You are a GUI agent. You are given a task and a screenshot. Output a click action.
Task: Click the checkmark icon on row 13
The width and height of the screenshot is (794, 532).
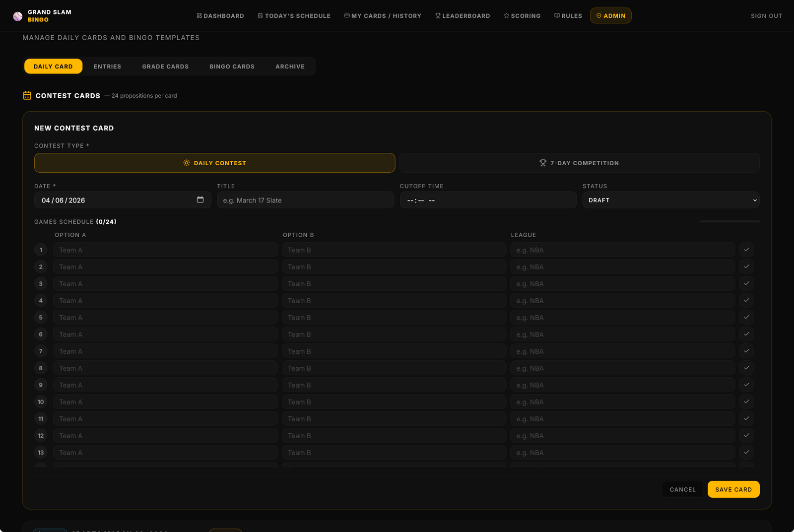(746, 452)
